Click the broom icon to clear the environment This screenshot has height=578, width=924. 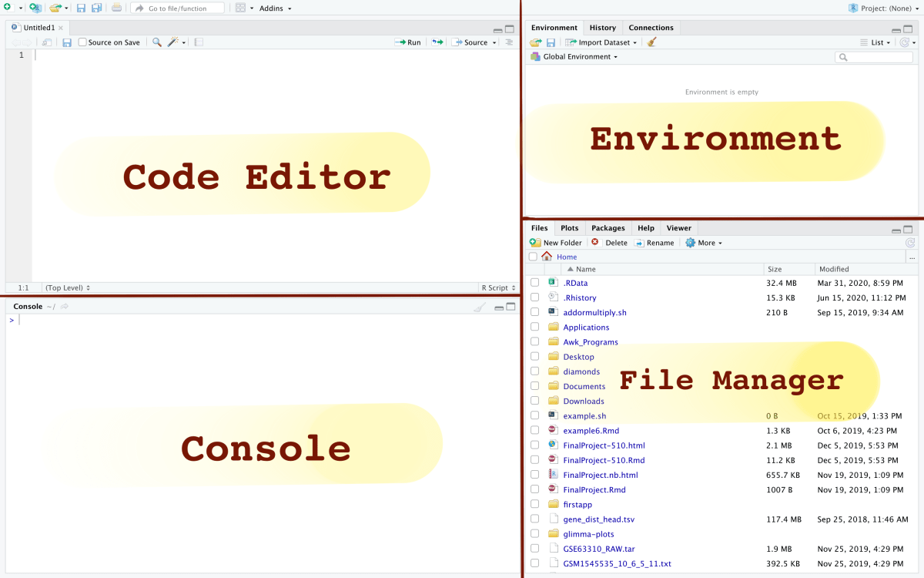click(x=651, y=42)
